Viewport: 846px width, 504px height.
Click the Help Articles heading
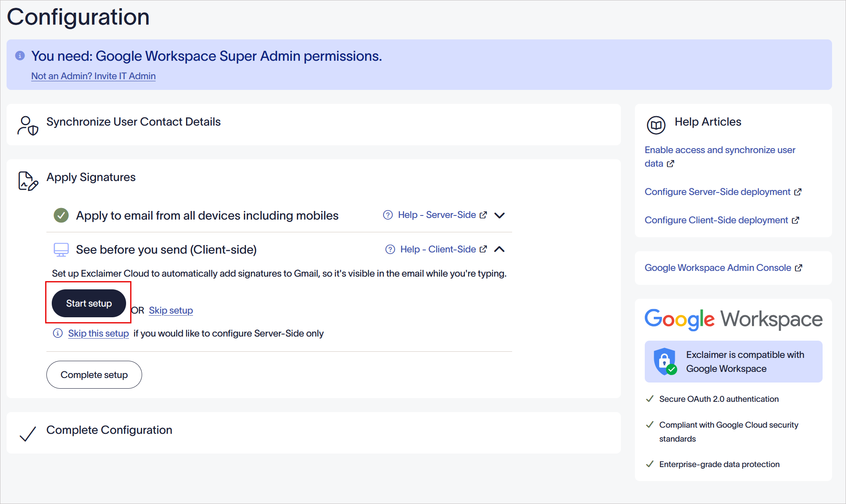708,122
